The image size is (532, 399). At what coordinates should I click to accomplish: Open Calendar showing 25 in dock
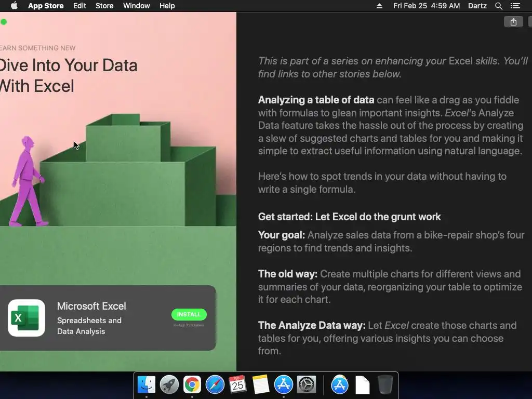(x=237, y=384)
